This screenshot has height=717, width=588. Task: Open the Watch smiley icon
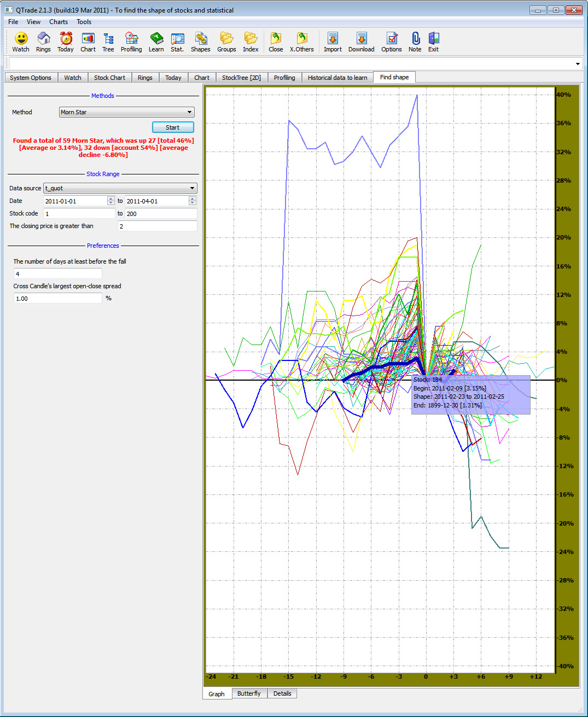pyautogui.click(x=20, y=38)
